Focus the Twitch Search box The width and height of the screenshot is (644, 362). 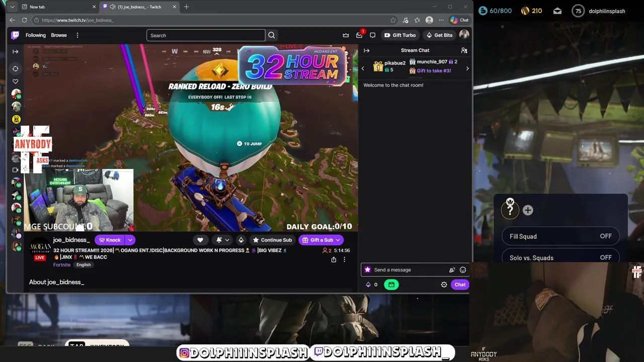point(206,35)
